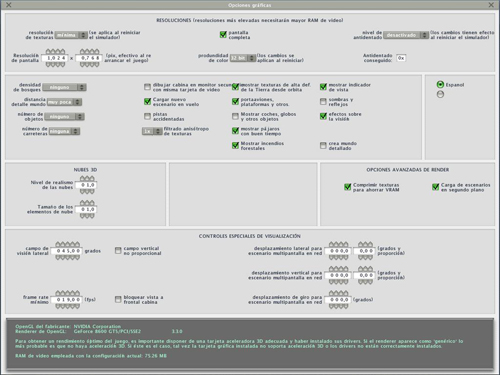Click desplazamiento lateral 000,0 degrees field

click(338, 251)
